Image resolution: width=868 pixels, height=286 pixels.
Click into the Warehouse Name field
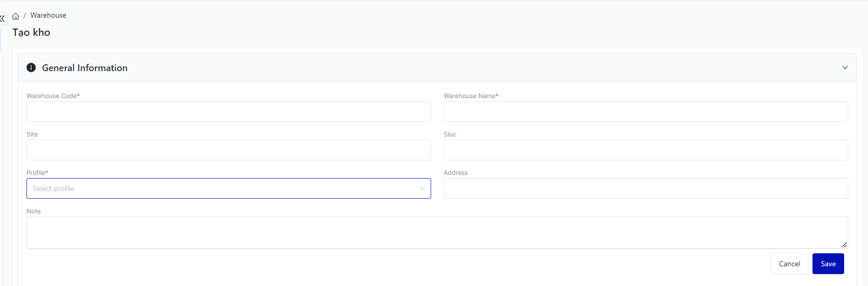pyautogui.click(x=645, y=112)
